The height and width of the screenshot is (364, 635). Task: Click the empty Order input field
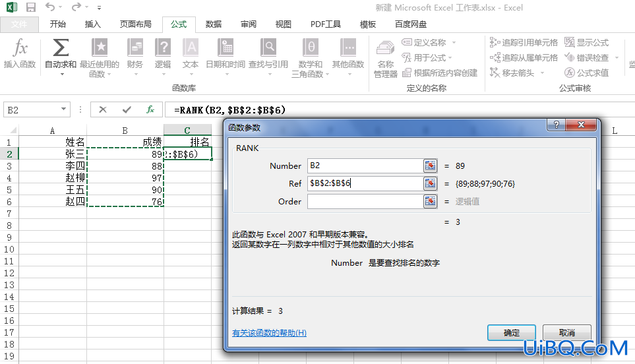(x=365, y=201)
